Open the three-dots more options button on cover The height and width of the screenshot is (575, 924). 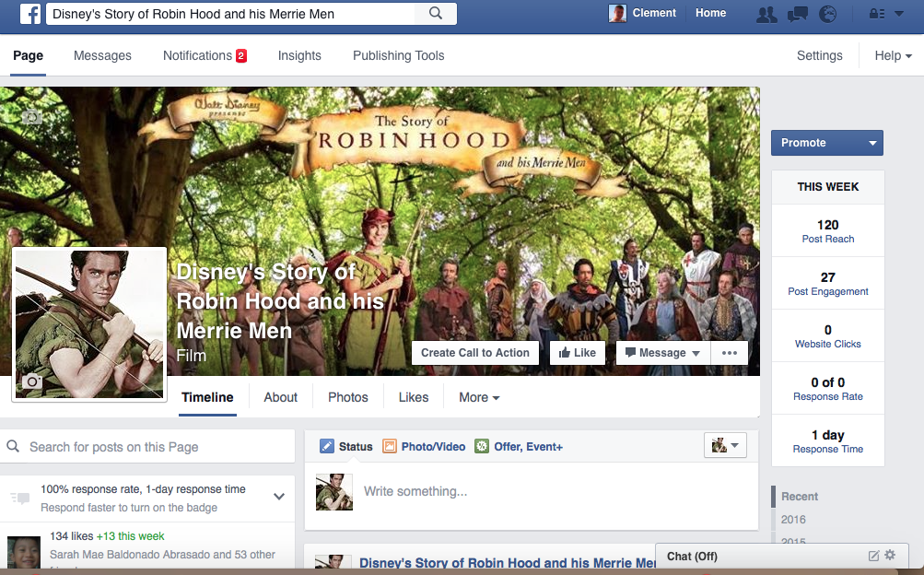(730, 353)
